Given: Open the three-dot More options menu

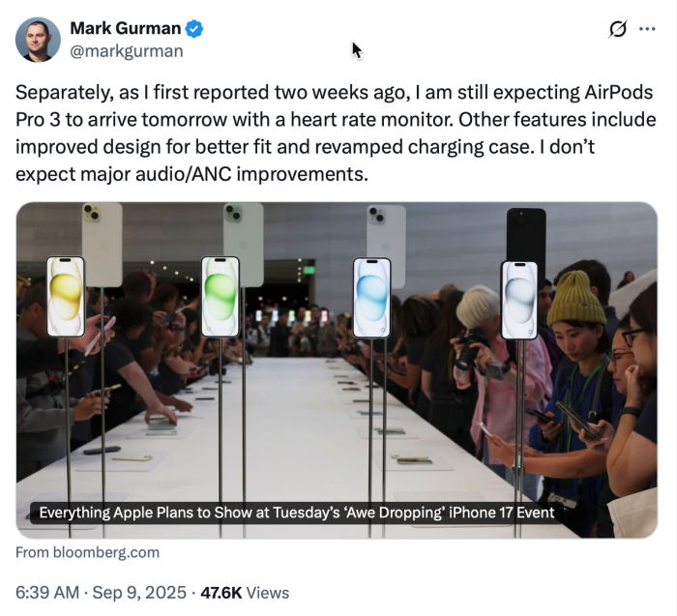Looking at the screenshot, I should pyautogui.click(x=647, y=30).
